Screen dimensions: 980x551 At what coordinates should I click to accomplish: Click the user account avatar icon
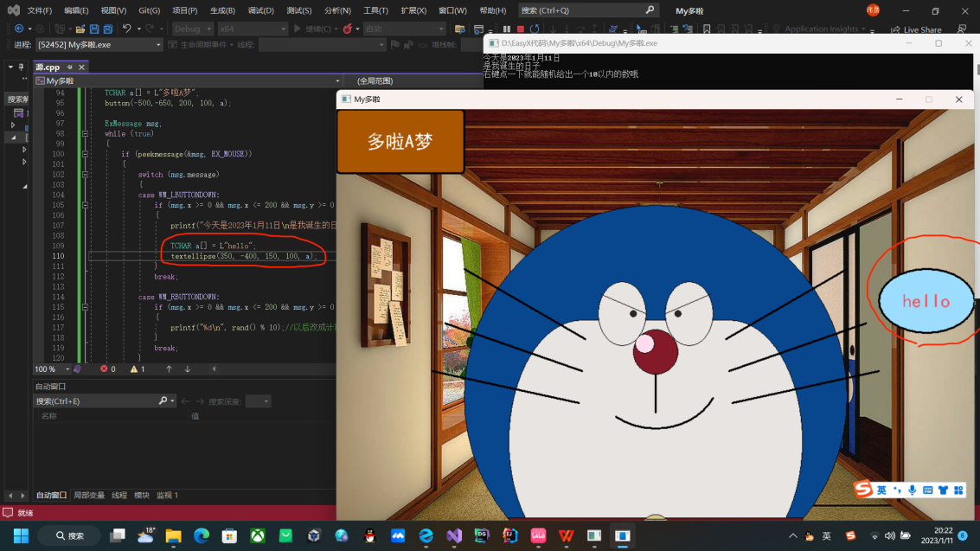coord(873,10)
